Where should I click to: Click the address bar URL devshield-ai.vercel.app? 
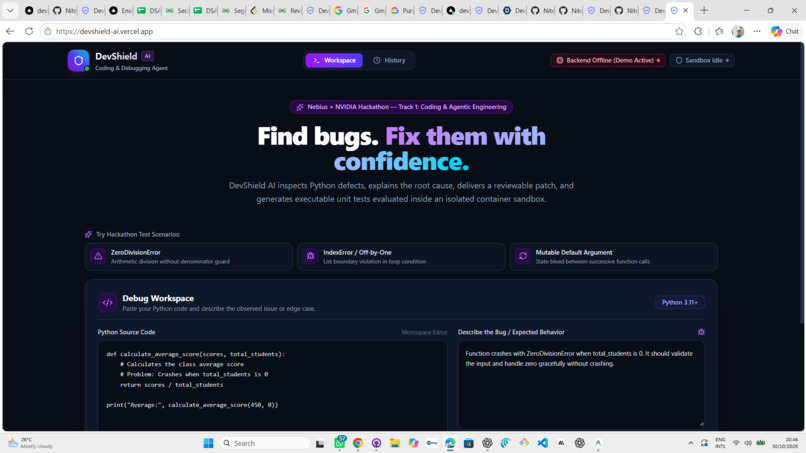(104, 31)
